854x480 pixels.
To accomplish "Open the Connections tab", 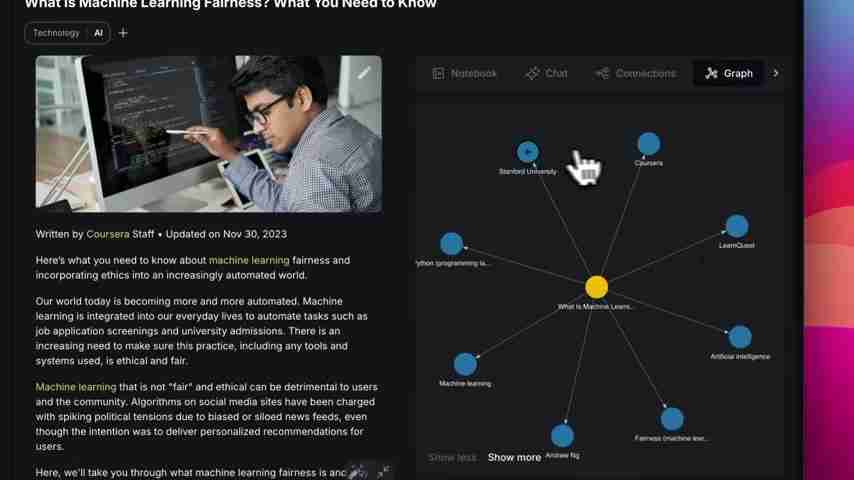I will [x=636, y=74].
